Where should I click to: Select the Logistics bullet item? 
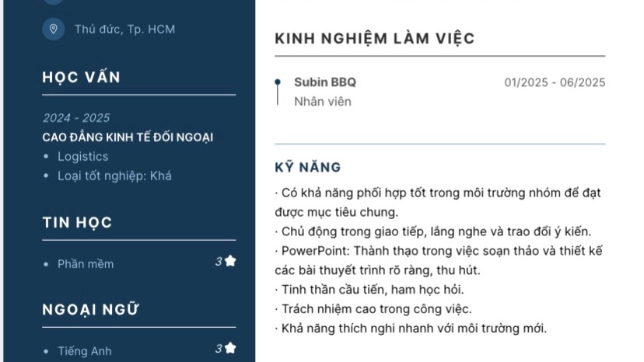(82, 157)
